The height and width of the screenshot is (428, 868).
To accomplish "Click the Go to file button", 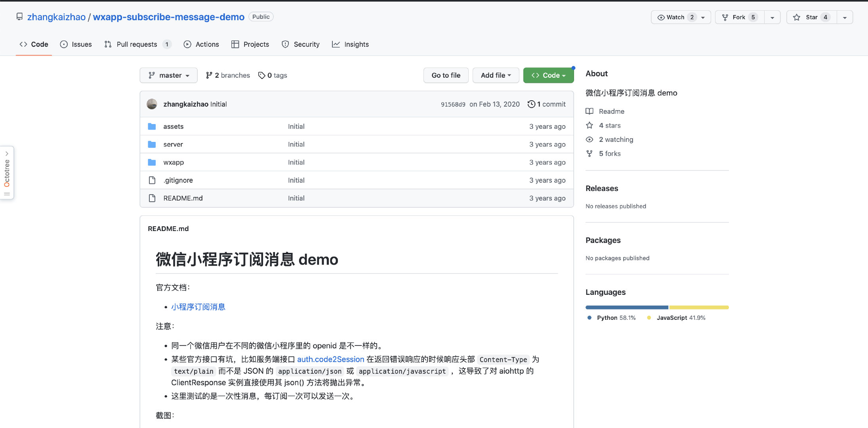I will click(x=446, y=75).
